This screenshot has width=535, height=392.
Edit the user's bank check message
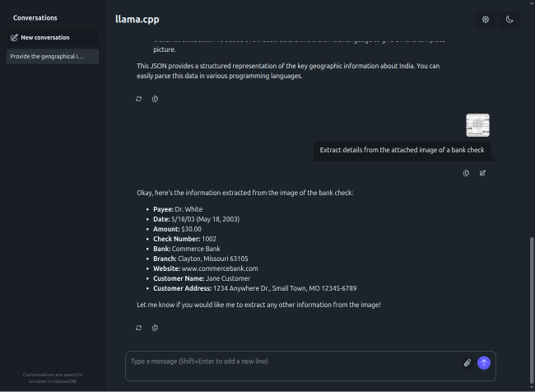482,173
